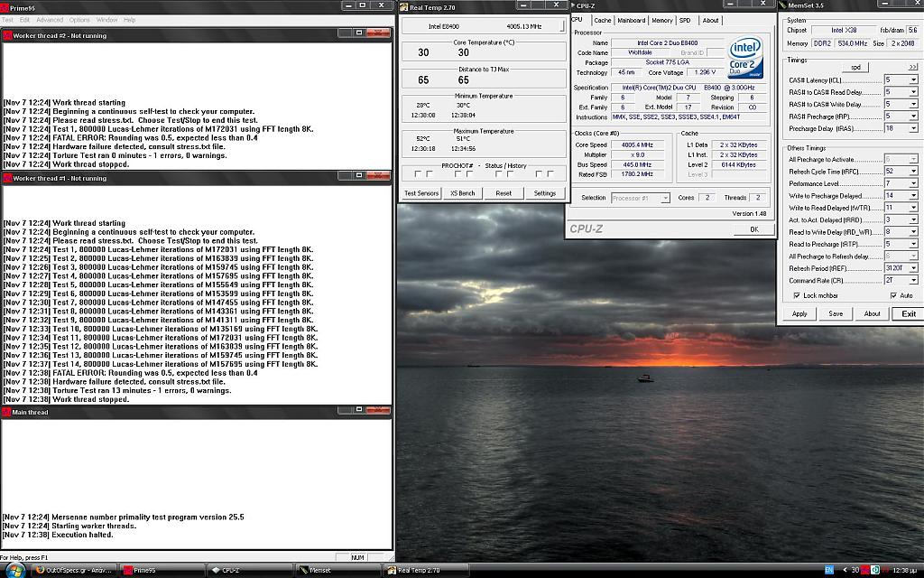This screenshot has width=924, height=578.
Task: Maximize the Worker thread #2 window
Action: (x=359, y=33)
